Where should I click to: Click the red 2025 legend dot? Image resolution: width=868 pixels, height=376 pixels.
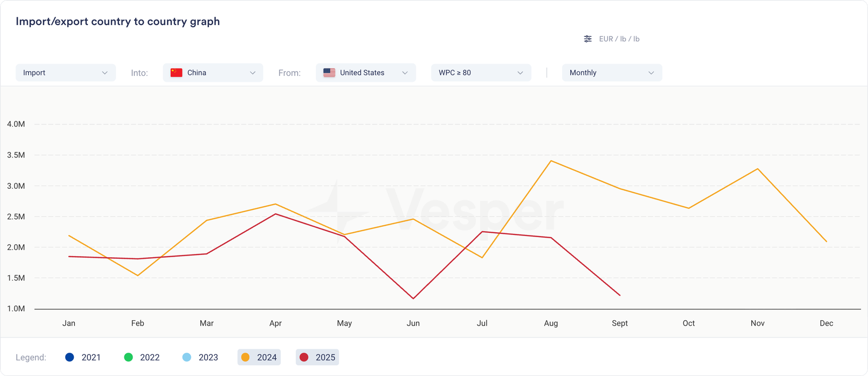pyautogui.click(x=304, y=357)
